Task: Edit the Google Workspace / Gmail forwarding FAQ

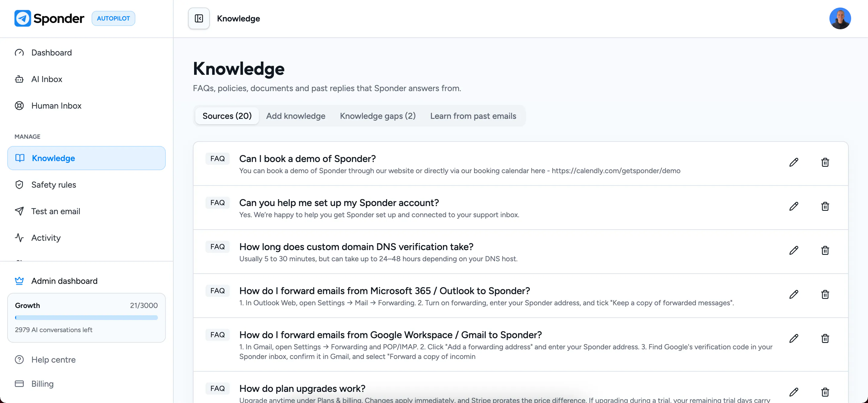Action: tap(794, 338)
